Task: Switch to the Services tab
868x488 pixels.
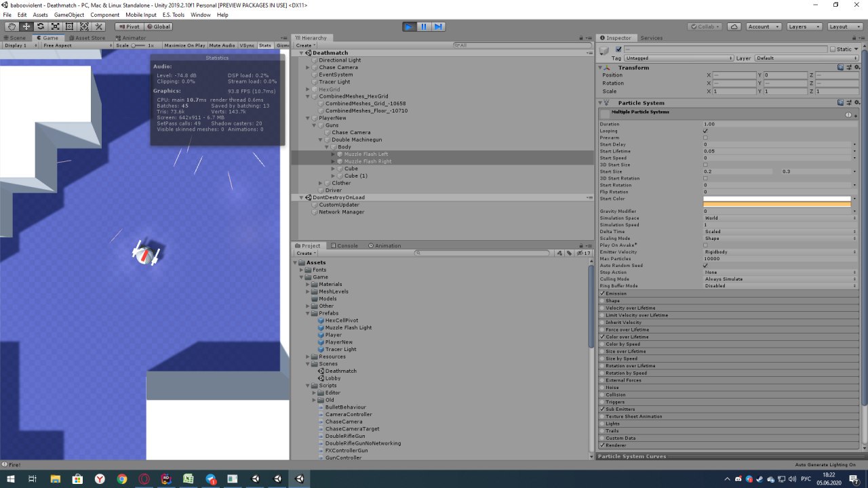Action: point(651,38)
